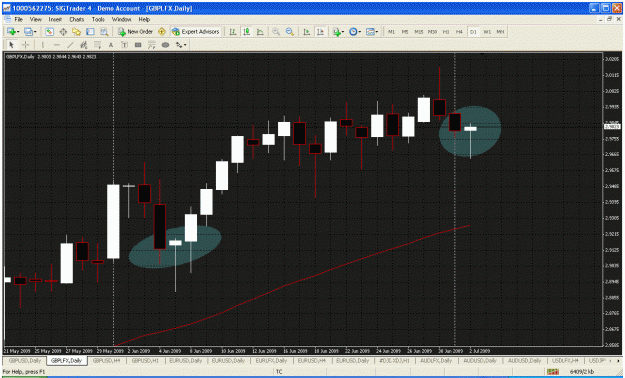Toggle chart Auto Scroll
625x378 pixels.
(x=307, y=32)
